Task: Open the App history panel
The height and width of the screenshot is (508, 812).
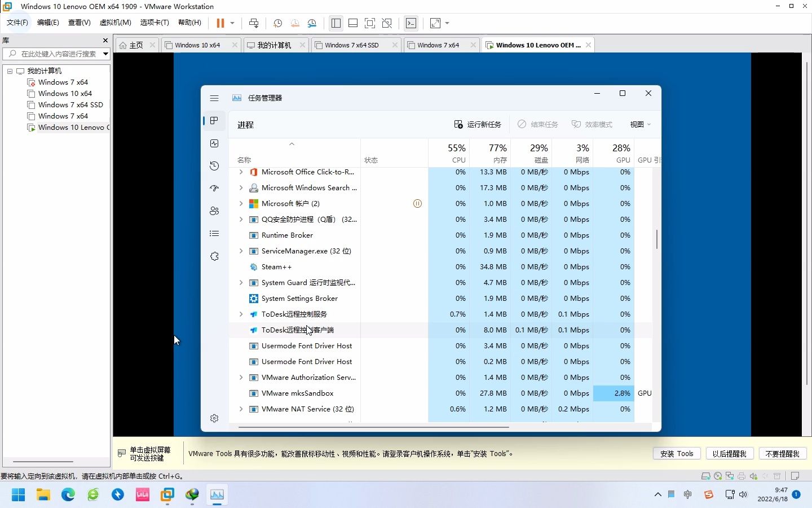Action: tap(214, 166)
